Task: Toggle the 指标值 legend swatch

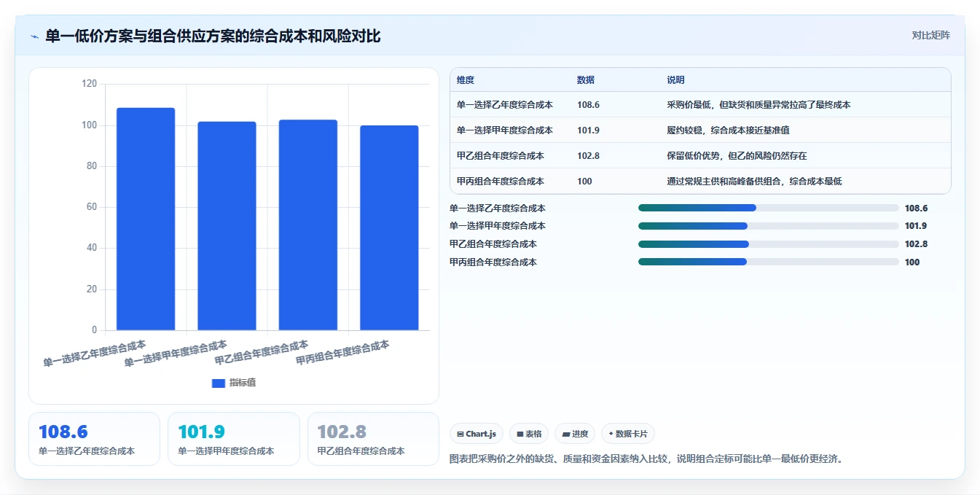Action: click(219, 383)
